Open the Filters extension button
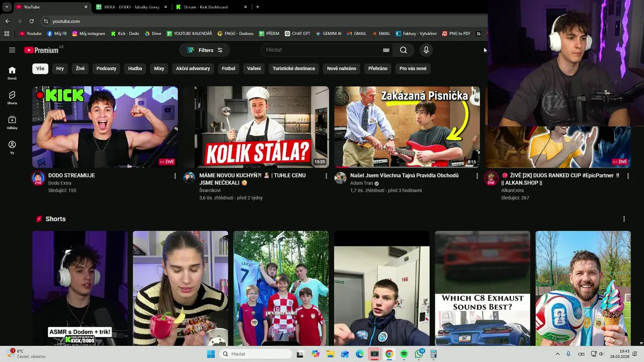This screenshot has height=362, width=644. (x=205, y=50)
